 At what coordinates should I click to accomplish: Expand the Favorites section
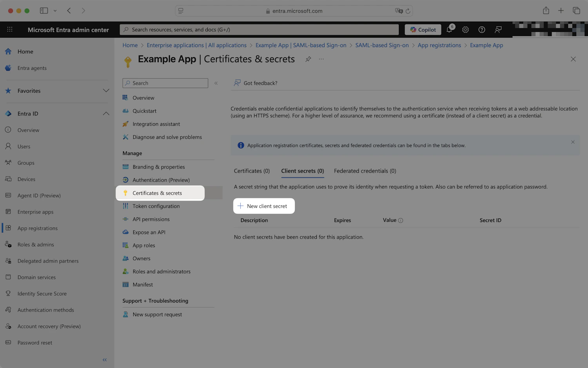106,91
